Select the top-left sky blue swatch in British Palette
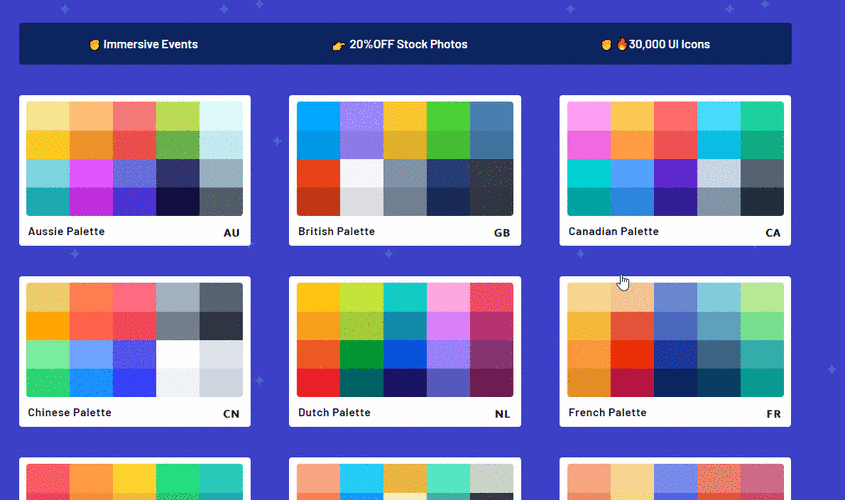This screenshot has width=845, height=500. (318, 116)
